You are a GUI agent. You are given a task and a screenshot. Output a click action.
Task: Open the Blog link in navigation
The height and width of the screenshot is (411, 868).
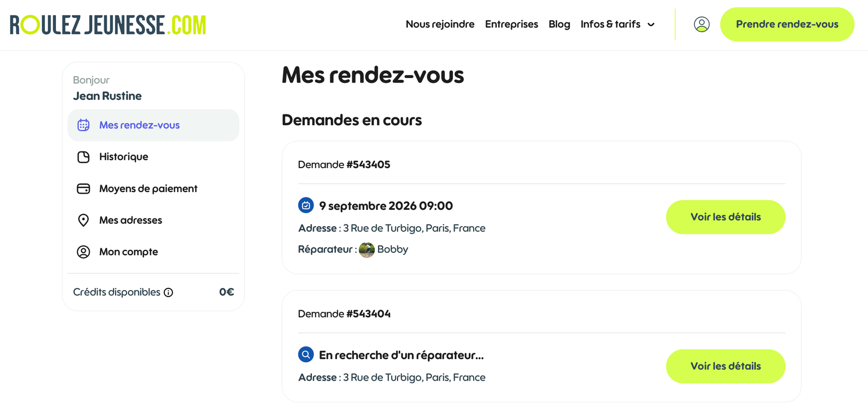[559, 24]
